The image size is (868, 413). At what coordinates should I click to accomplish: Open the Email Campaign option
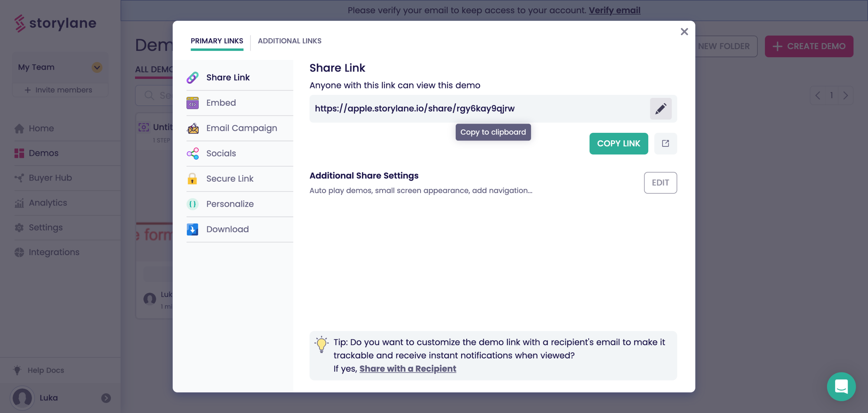tap(241, 128)
